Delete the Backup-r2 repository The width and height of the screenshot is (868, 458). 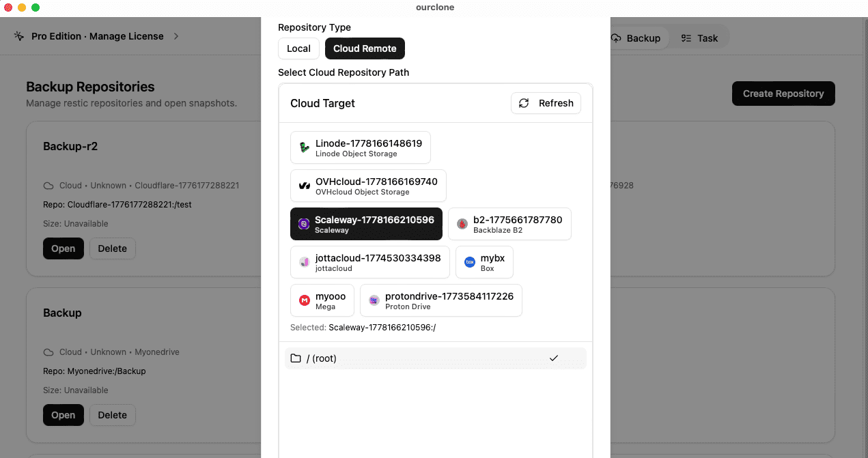pos(113,248)
